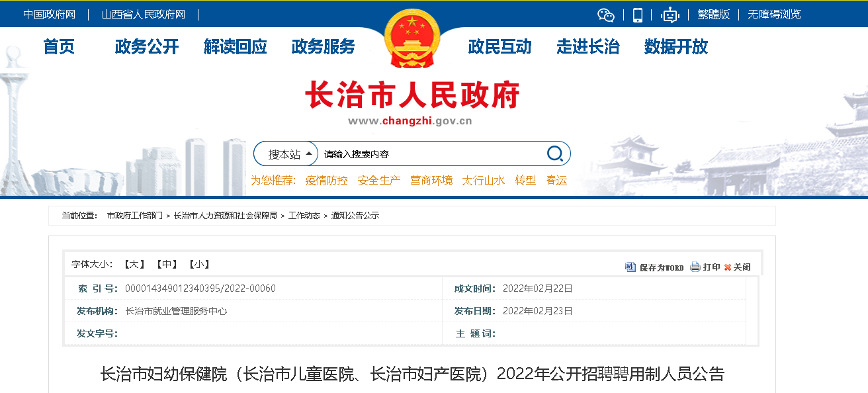Click the WeChat sharing icon
Viewport: 868px width, 393px height.
click(x=605, y=14)
